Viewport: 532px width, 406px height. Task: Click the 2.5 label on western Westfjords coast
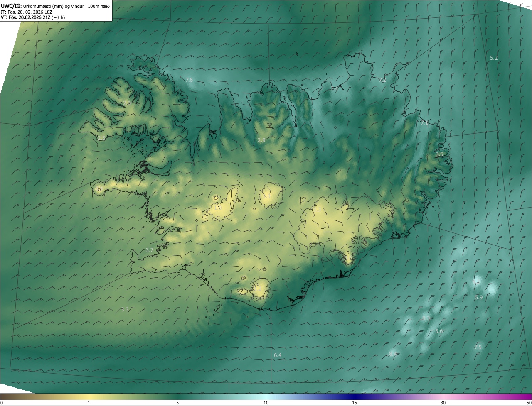click(101, 138)
